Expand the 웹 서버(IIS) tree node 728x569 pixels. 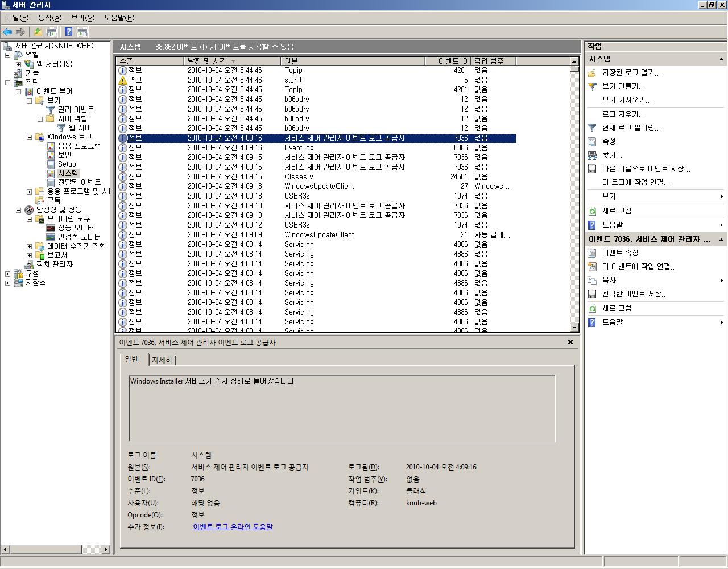point(18,64)
